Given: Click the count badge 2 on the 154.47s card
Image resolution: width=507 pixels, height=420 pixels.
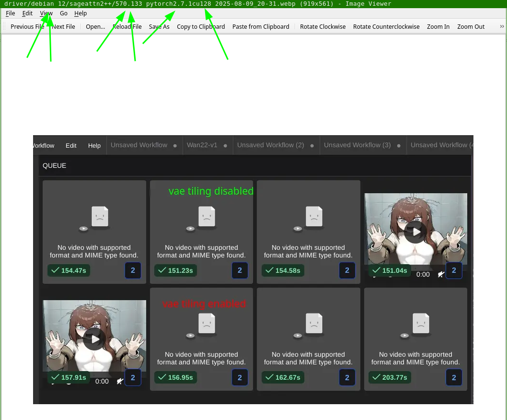Looking at the screenshot, I should (x=133, y=270).
